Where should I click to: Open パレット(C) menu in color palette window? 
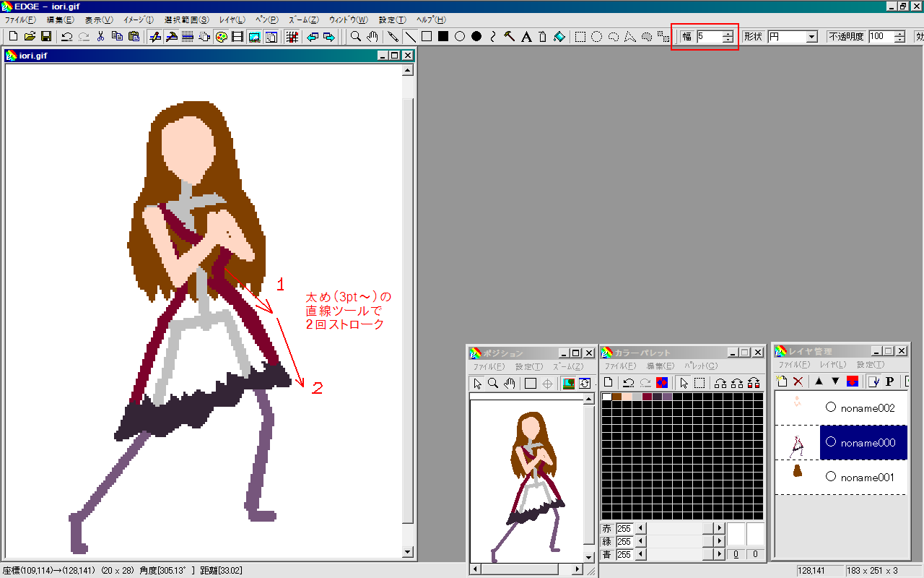coord(699,366)
